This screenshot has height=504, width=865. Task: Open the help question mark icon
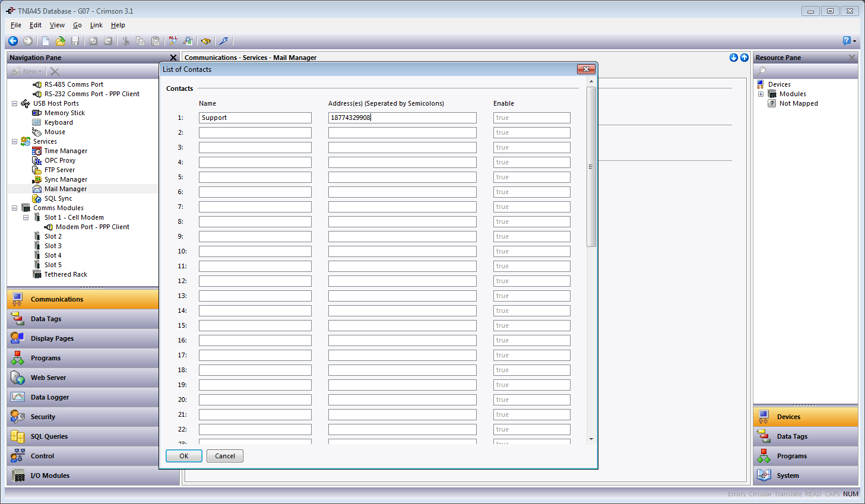[x=847, y=41]
